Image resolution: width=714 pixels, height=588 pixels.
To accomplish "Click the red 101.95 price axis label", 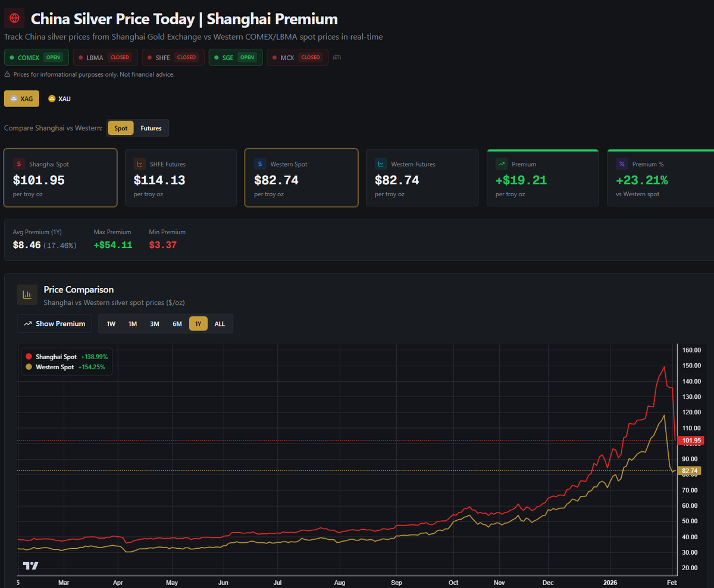I will [x=690, y=441].
